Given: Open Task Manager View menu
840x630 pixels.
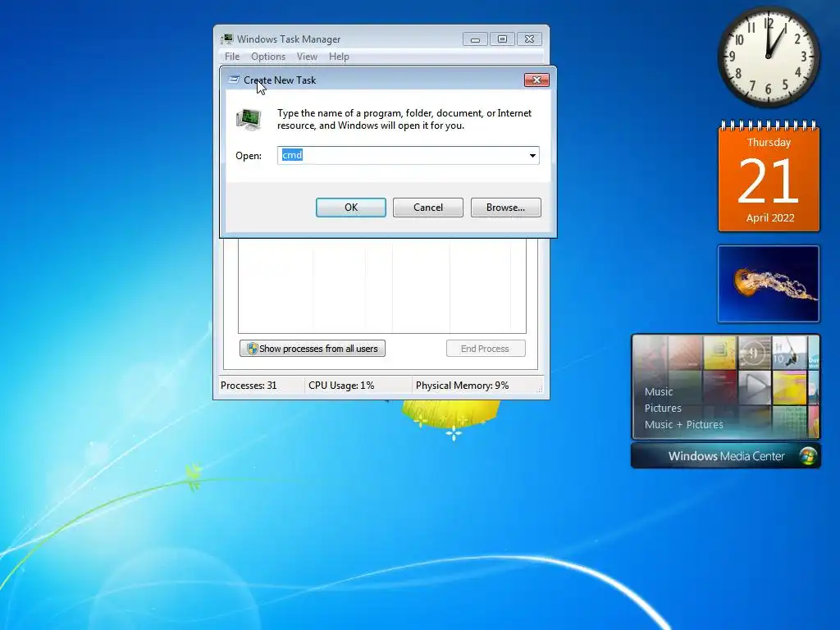Looking at the screenshot, I should (307, 57).
